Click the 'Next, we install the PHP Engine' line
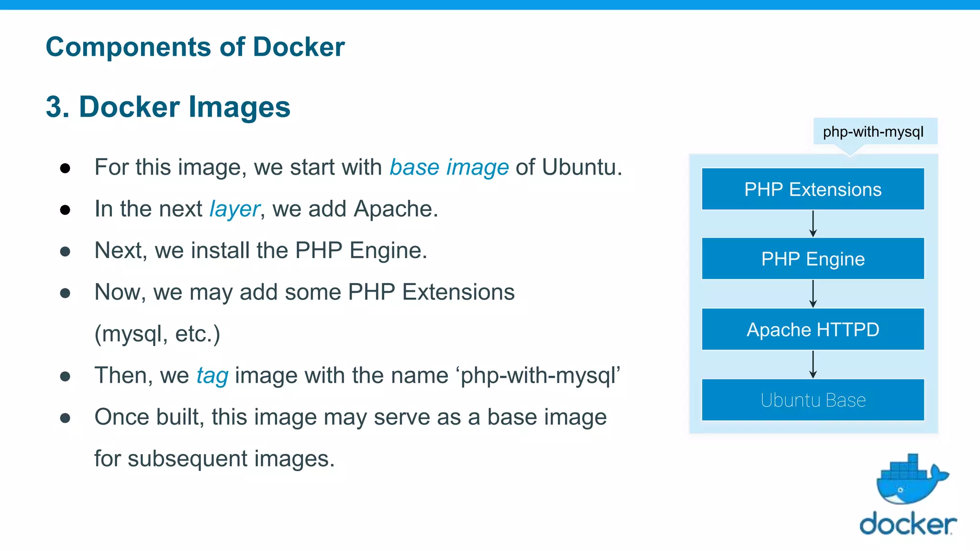This screenshot has width=980, height=551. tap(260, 251)
